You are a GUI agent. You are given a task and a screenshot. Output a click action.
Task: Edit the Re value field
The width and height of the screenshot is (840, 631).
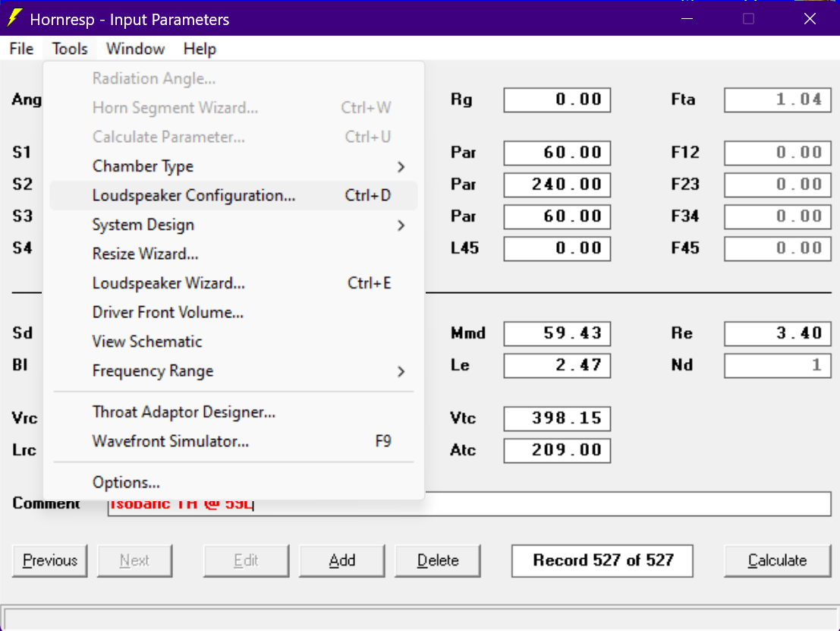[777, 333]
